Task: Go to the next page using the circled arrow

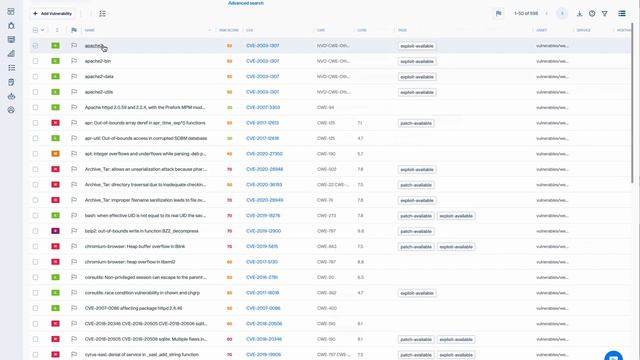Action: pos(562,13)
